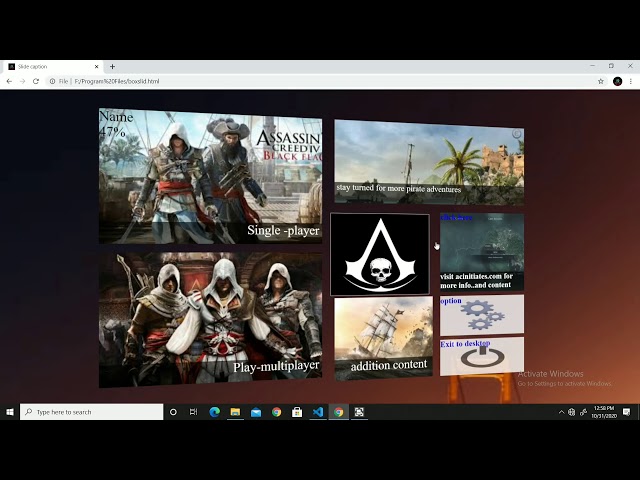Open Microsoft Store from the taskbar
The width and height of the screenshot is (640, 480).
pos(297,412)
